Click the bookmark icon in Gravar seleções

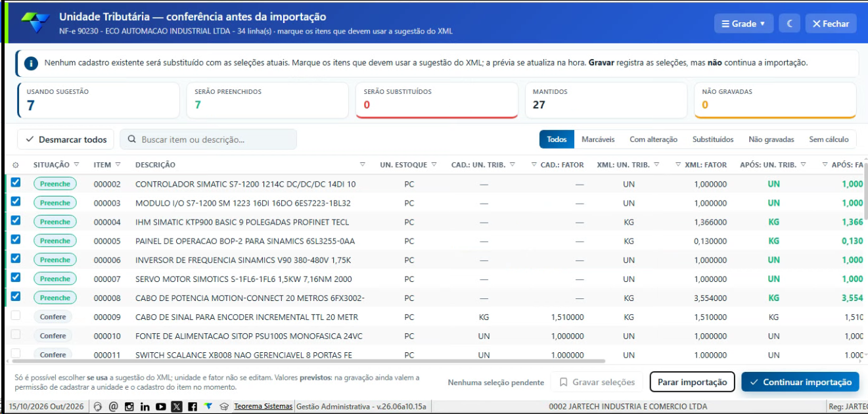point(563,382)
